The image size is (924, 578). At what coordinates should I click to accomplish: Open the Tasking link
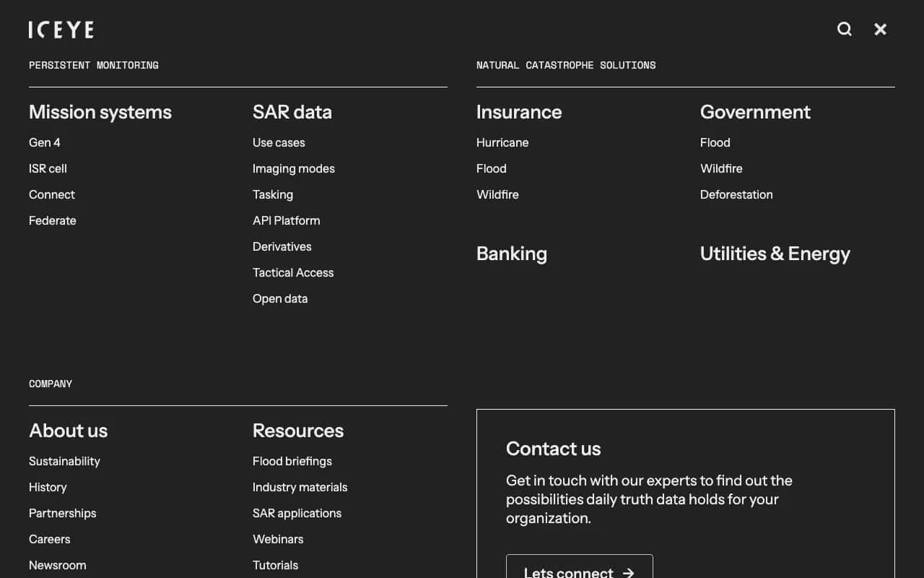coord(273,194)
